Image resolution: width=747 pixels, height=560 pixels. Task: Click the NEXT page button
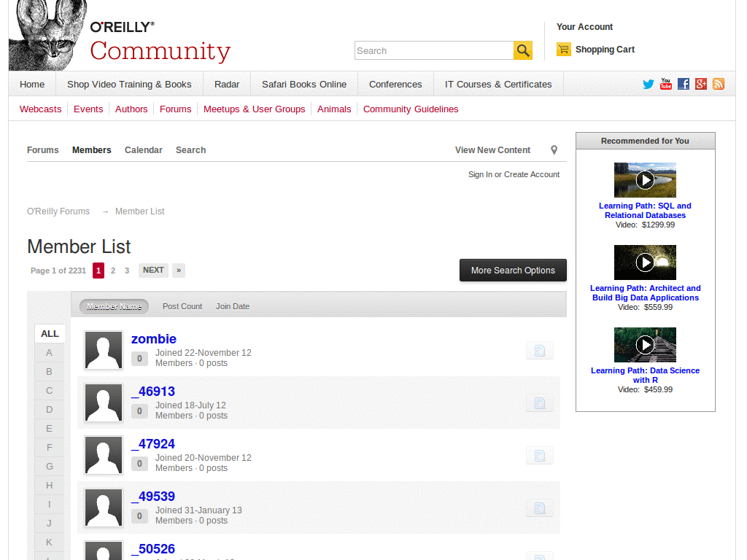point(153,271)
